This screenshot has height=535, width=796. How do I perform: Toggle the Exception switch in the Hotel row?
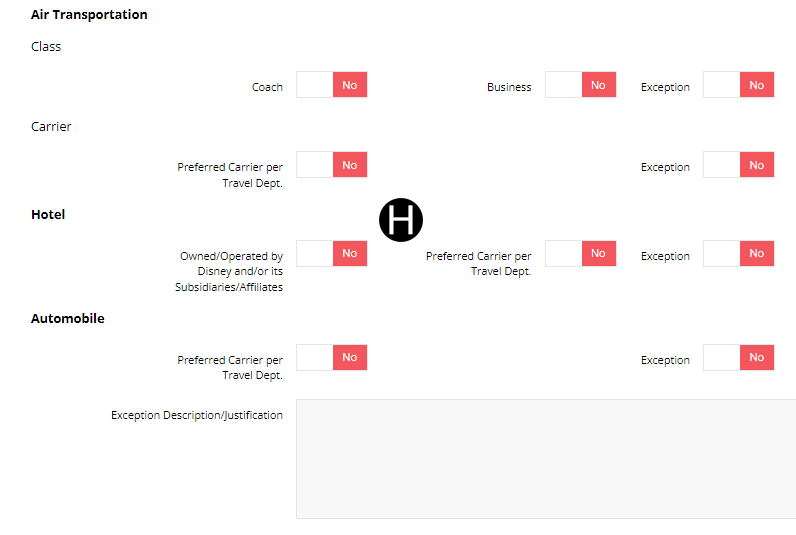coord(738,254)
